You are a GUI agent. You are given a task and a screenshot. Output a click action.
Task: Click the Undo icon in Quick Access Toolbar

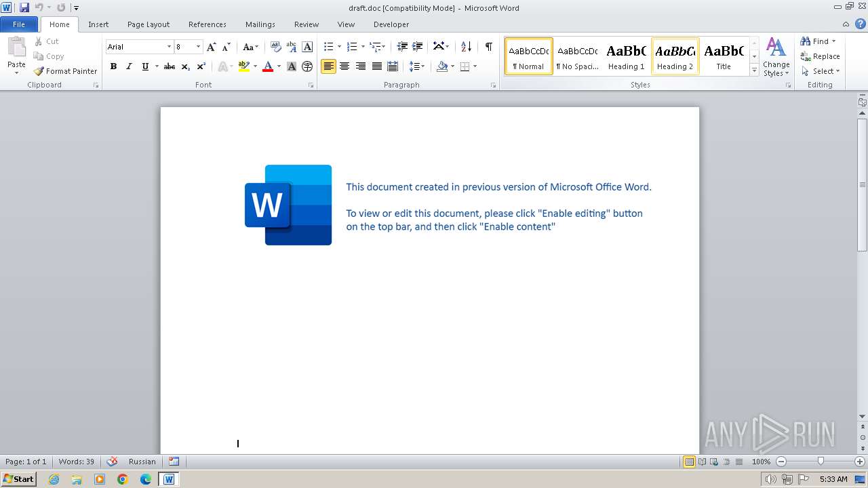point(39,7)
